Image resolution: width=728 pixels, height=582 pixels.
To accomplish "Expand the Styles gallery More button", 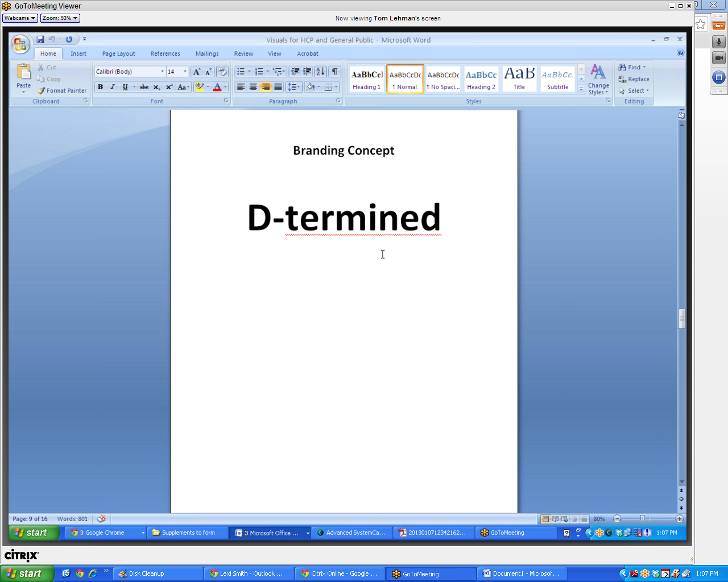I will click(x=581, y=89).
